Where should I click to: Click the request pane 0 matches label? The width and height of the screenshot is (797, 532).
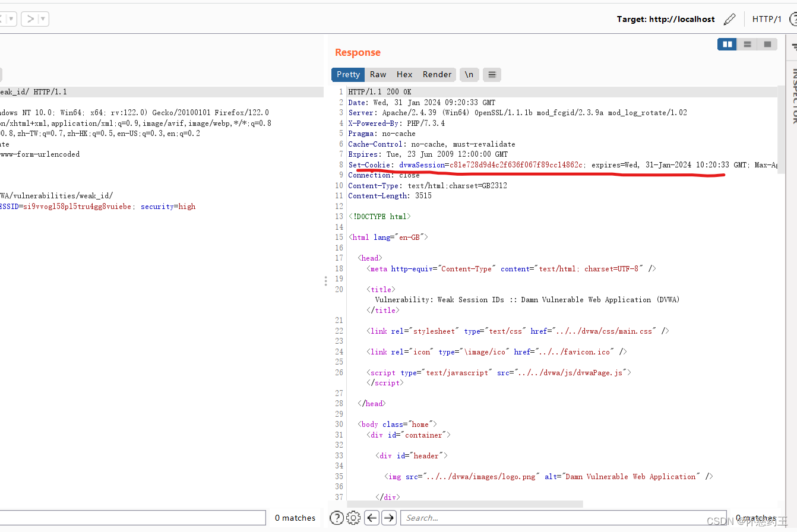[x=295, y=518]
